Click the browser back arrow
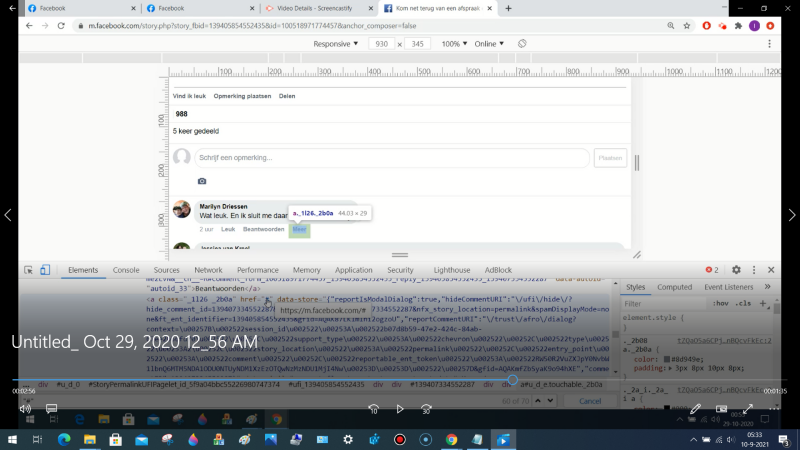Viewport: 800px width, 450px height. tap(29, 26)
